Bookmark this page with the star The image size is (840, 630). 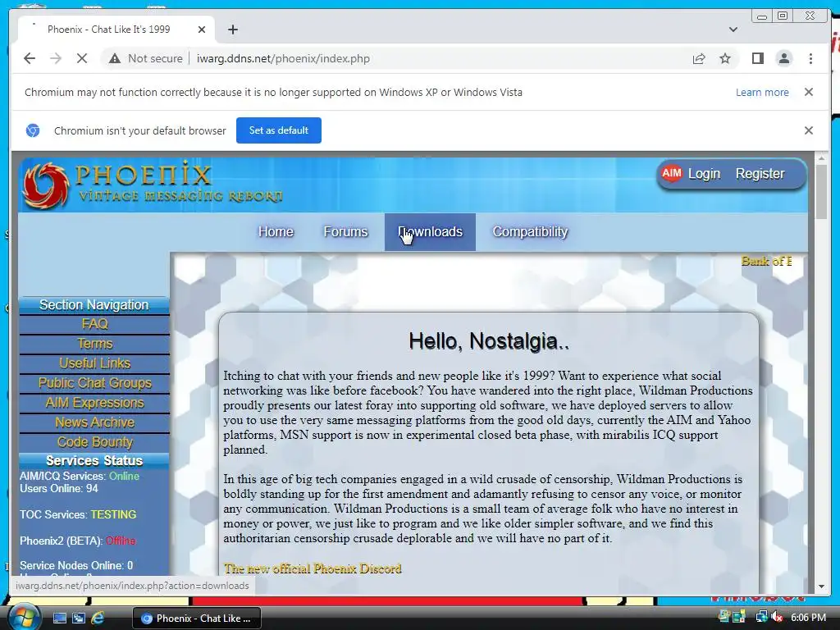coord(725,58)
